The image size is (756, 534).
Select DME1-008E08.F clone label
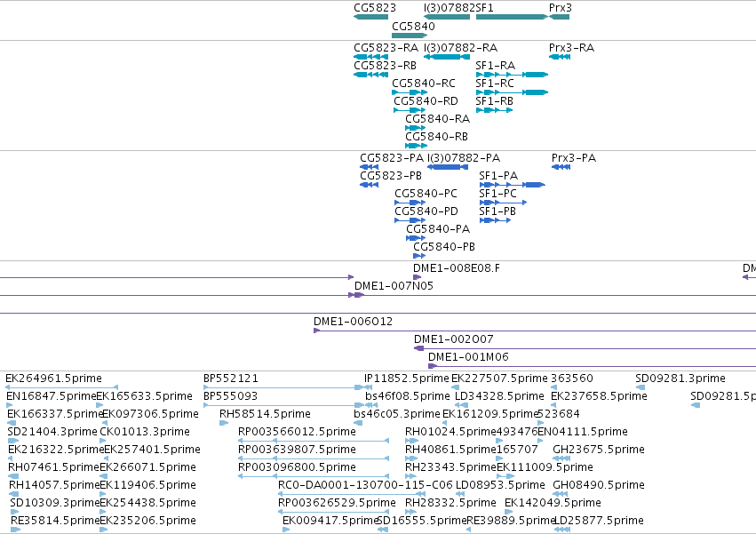456,268
